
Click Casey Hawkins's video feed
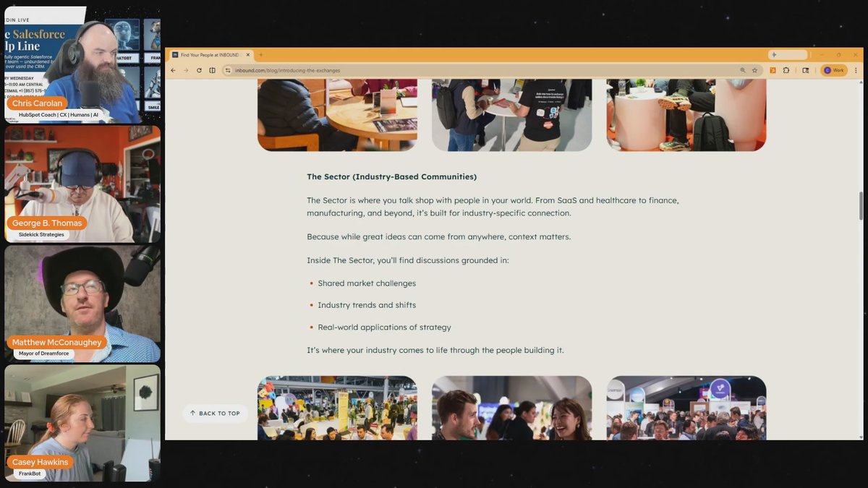(82, 423)
